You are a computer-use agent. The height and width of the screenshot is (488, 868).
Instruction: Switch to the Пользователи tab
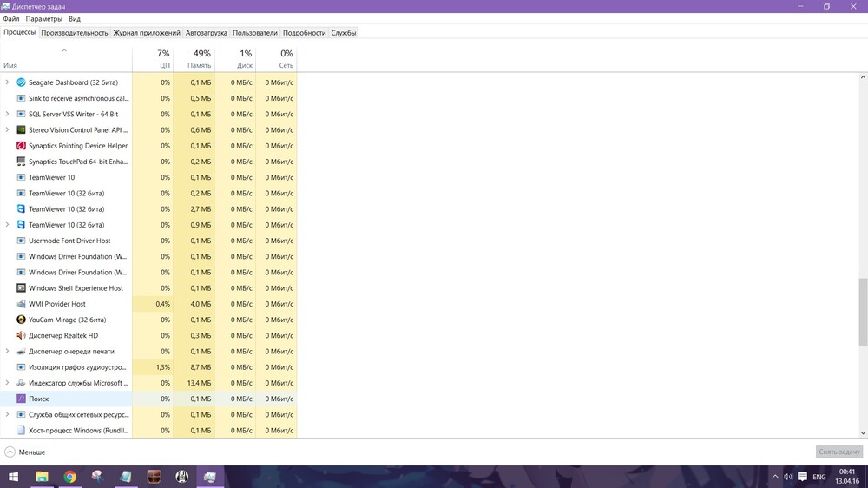pos(254,33)
